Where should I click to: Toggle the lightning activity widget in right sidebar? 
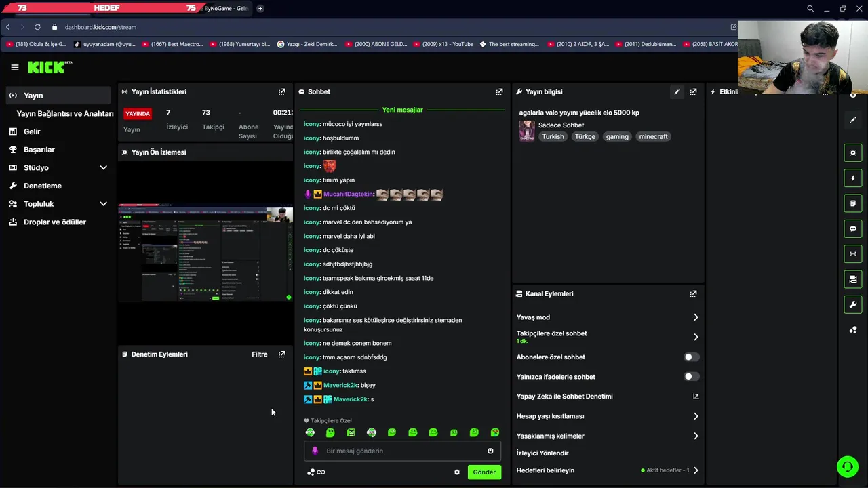(x=853, y=178)
